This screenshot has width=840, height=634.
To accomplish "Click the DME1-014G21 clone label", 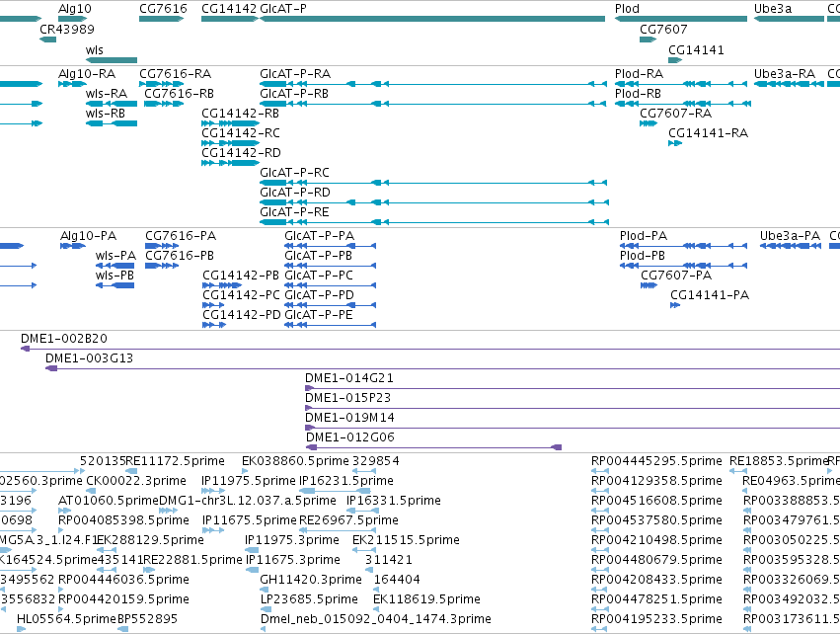I will 349,378.
